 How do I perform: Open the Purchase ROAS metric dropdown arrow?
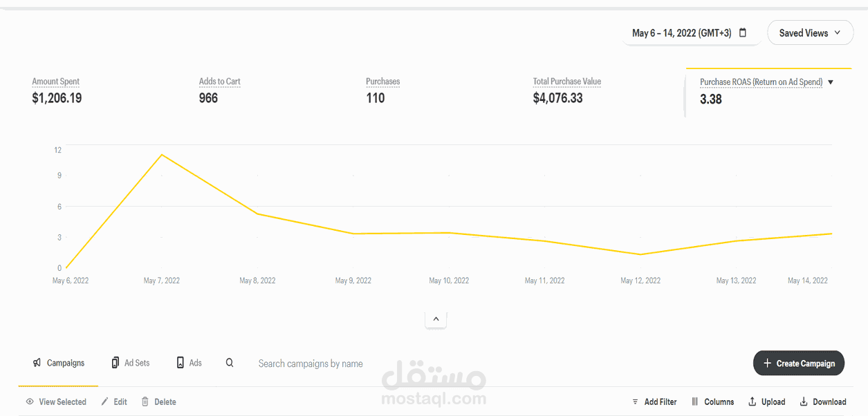click(831, 82)
